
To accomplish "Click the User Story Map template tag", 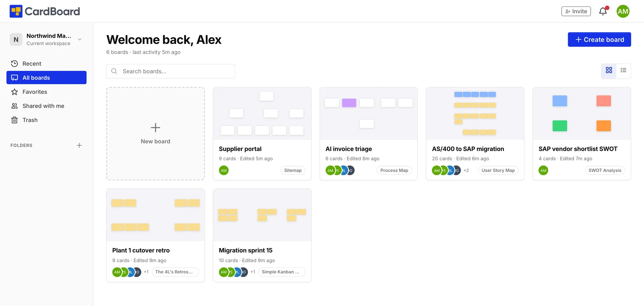I will (498, 170).
